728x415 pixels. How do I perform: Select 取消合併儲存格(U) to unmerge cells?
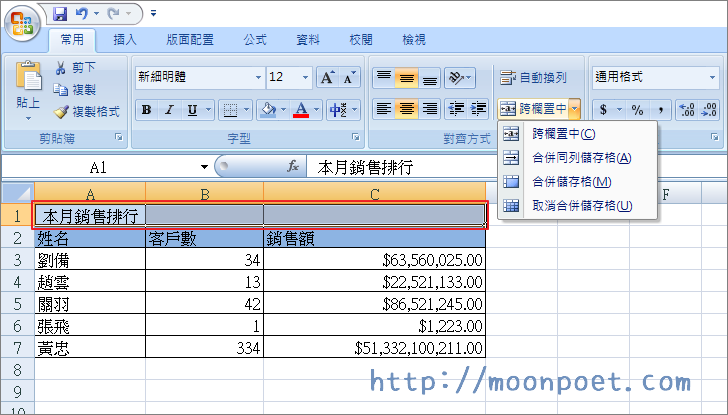click(x=582, y=206)
